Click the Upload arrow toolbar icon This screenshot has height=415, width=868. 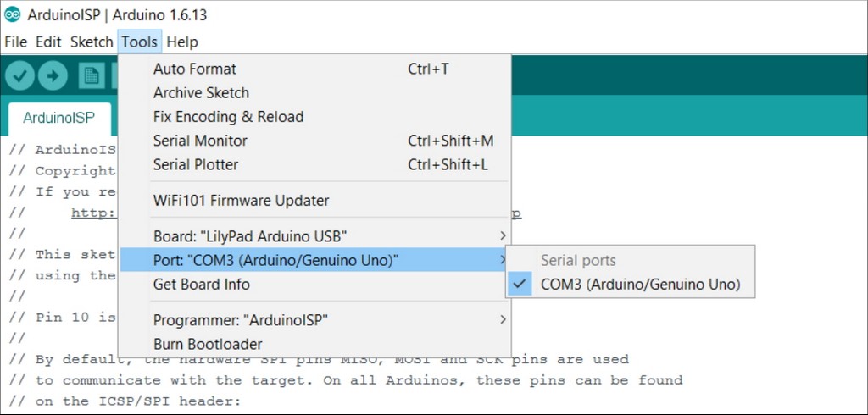53,76
